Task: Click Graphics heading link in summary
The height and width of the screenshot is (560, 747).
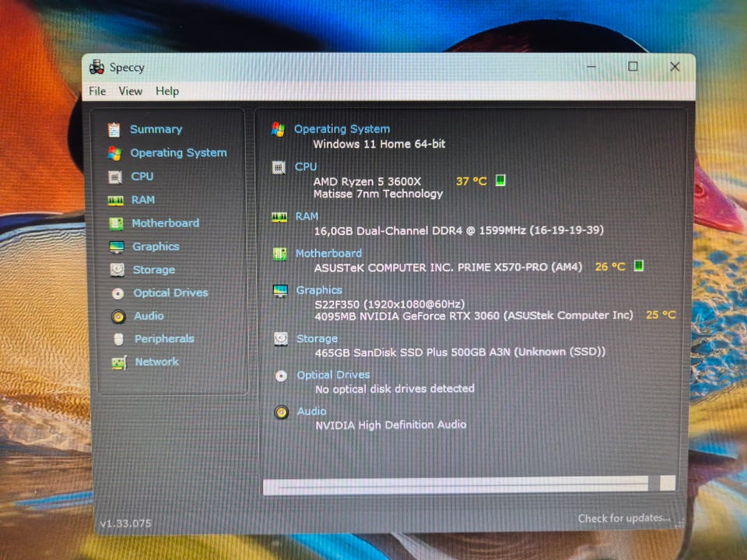Action: tap(319, 290)
